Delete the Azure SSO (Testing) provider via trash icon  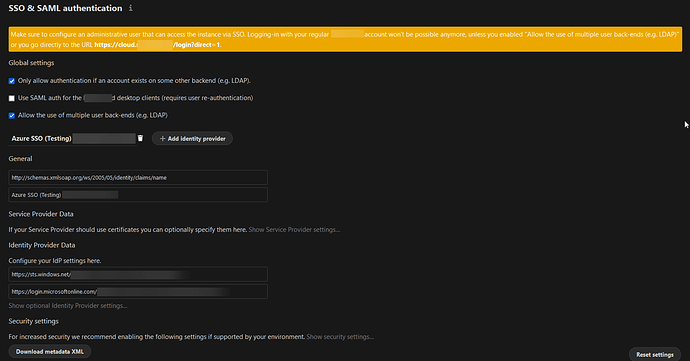click(140, 138)
